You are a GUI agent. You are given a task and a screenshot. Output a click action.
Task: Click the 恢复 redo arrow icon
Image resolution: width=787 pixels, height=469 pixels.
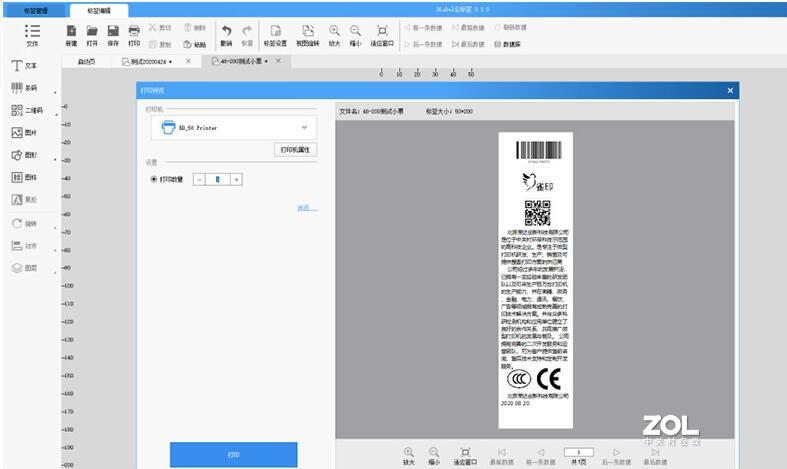pyautogui.click(x=247, y=31)
